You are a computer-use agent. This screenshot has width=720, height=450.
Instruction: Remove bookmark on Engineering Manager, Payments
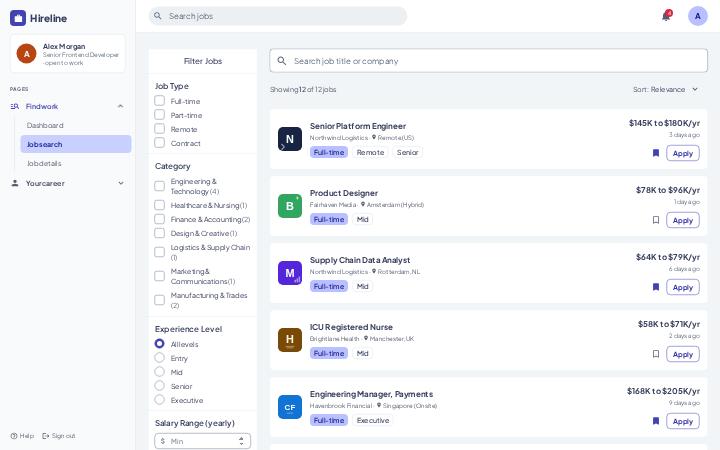656,421
